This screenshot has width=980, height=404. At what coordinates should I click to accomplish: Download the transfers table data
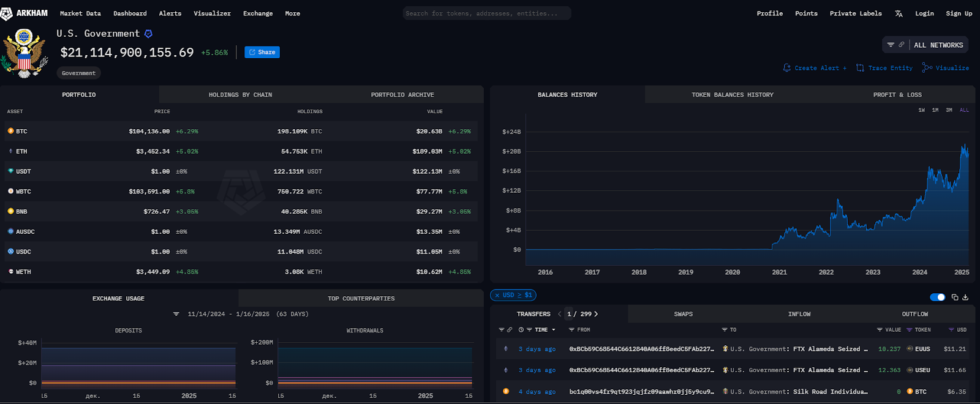point(965,297)
